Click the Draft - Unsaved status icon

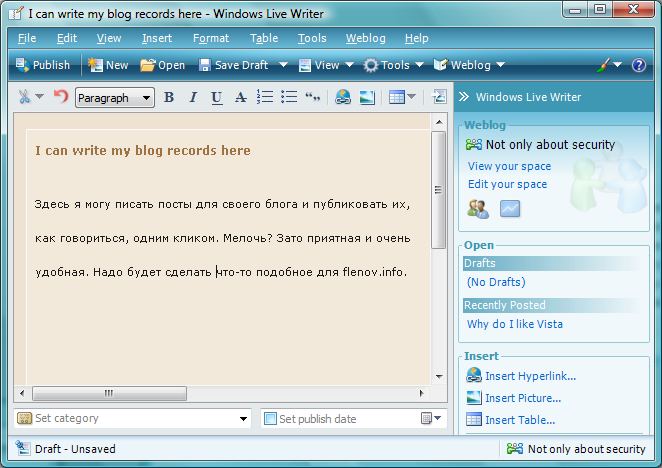(22, 448)
